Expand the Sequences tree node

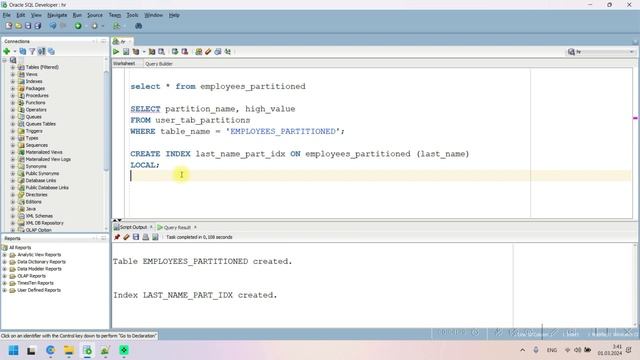tap(13, 145)
